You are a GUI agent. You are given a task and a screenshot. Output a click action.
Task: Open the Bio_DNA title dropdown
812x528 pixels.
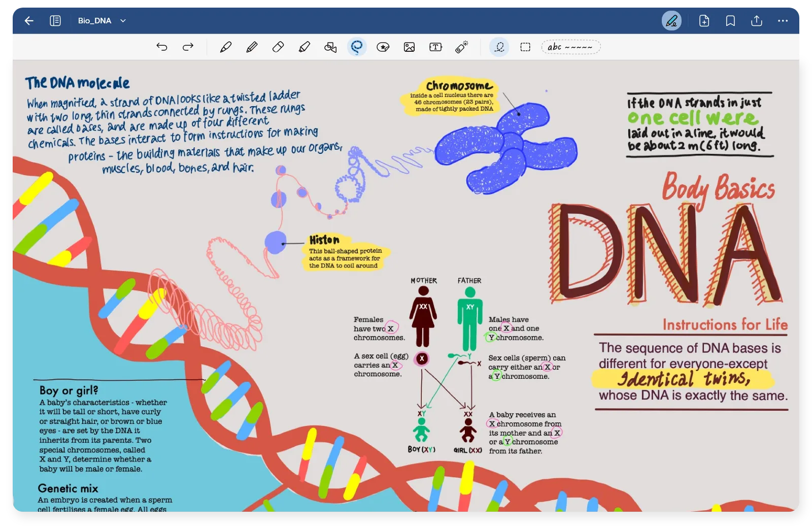pyautogui.click(x=121, y=21)
